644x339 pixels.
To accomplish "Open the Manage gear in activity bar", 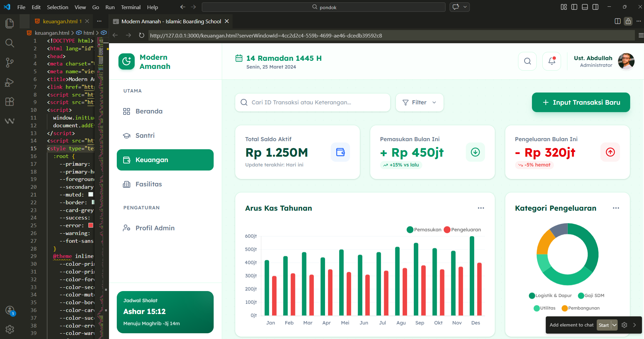I will coord(9,329).
